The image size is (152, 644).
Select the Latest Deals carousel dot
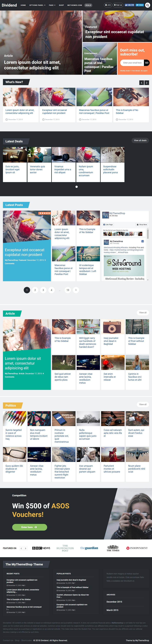76,187
